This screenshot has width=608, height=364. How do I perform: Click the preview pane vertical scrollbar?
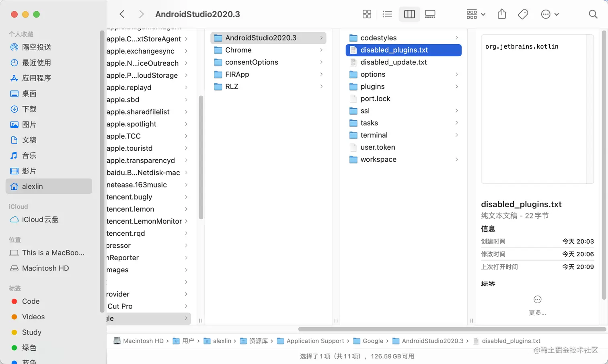click(x=604, y=165)
